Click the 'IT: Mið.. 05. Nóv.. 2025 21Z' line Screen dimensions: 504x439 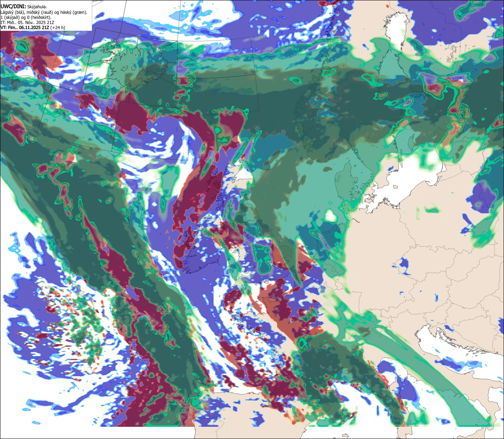pyautogui.click(x=28, y=22)
